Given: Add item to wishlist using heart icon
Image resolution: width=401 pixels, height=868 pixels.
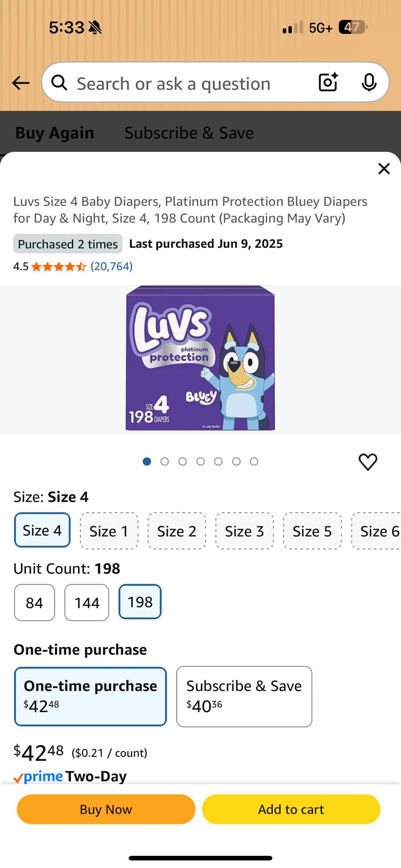Looking at the screenshot, I should pyautogui.click(x=368, y=462).
